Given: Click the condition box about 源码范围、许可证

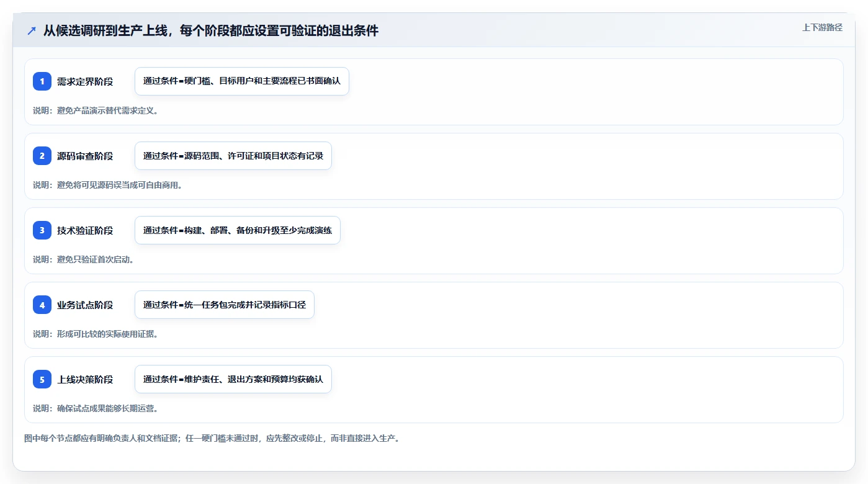Looking at the screenshot, I should coord(233,156).
